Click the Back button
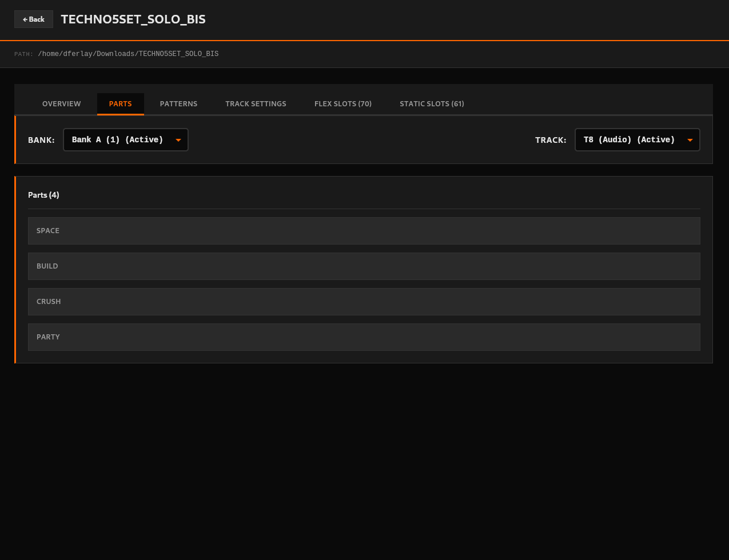The height and width of the screenshot is (560, 729). tap(34, 19)
